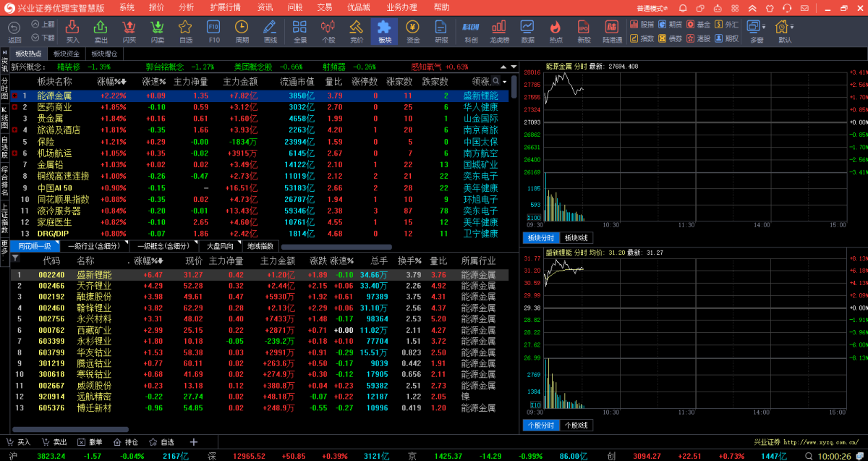This screenshot has width=868, height=461.
Task: Click the 热点 flame icon
Action: point(556,30)
